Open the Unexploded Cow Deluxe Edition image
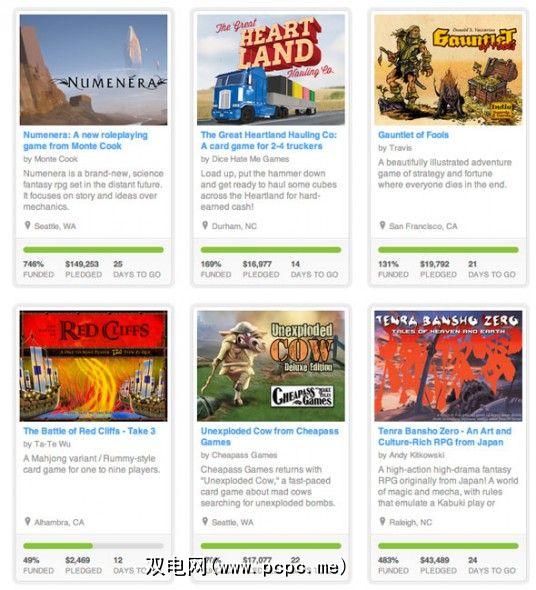536x590 pixels. coord(271,366)
